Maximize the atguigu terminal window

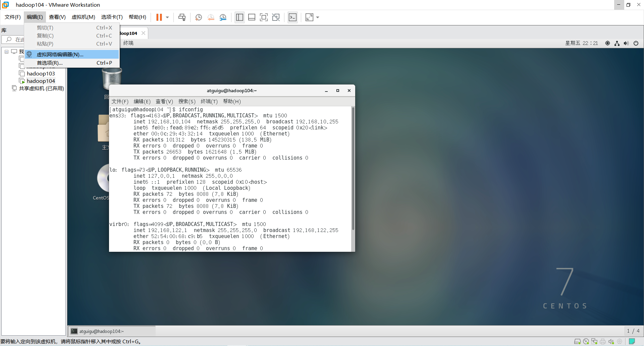click(x=338, y=91)
